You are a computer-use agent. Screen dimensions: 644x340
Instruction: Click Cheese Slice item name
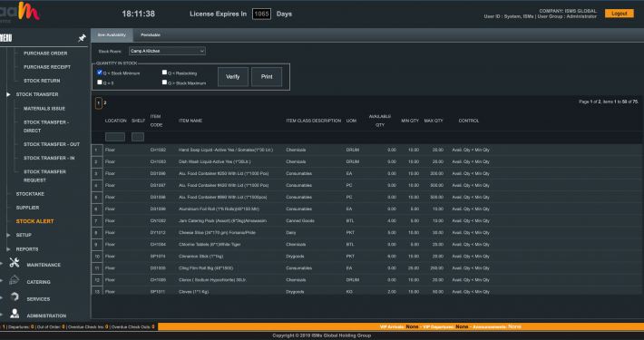coord(217,233)
